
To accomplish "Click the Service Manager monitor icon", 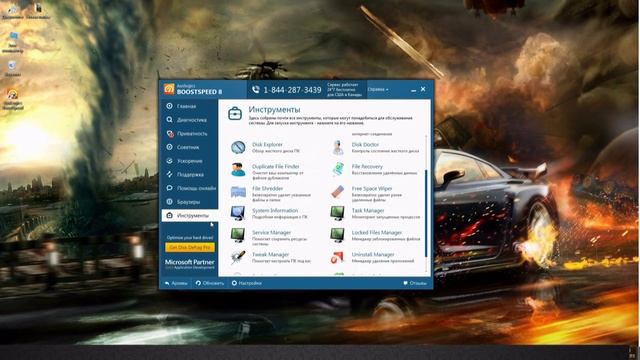I will tap(238, 235).
